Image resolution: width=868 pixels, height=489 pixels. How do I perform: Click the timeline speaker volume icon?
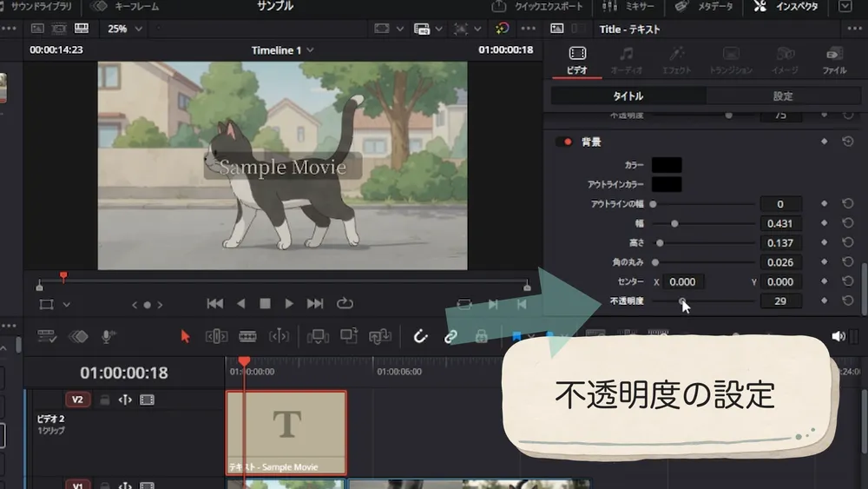(x=838, y=336)
